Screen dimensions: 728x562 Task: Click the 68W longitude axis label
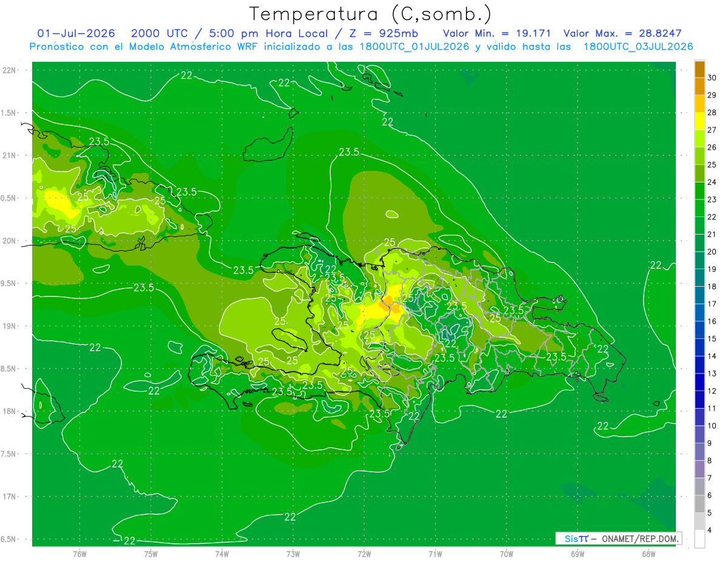click(648, 554)
